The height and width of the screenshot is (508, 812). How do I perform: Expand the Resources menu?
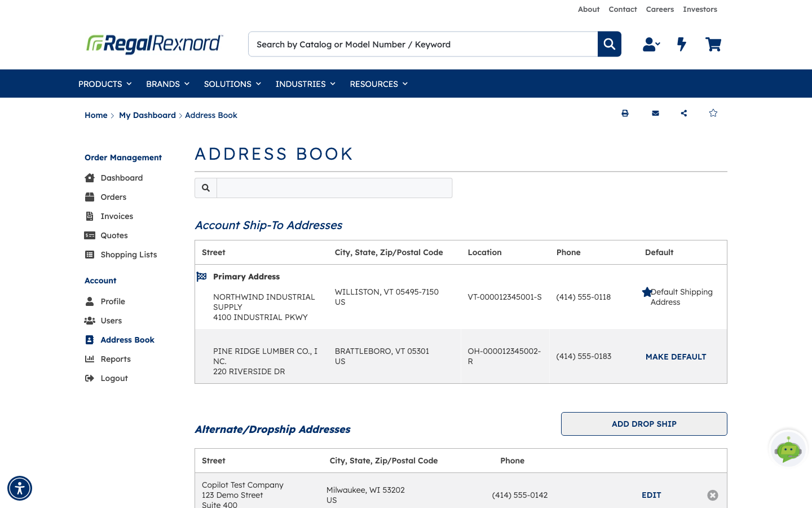click(378, 84)
